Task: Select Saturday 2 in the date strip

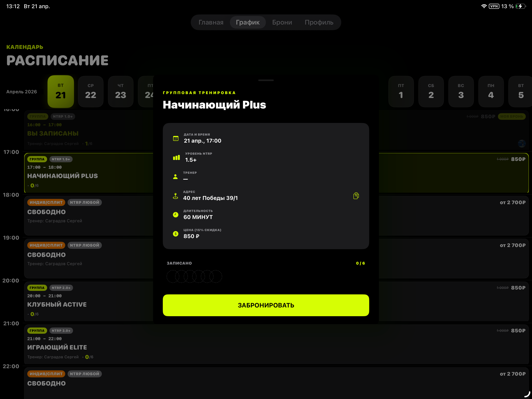Action: pyautogui.click(x=431, y=91)
